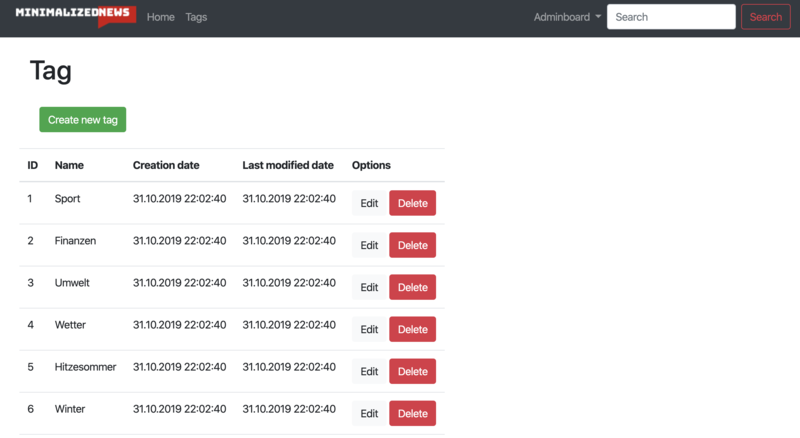Delete the Finanzen tag
800x438 pixels.
pyautogui.click(x=412, y=245)
